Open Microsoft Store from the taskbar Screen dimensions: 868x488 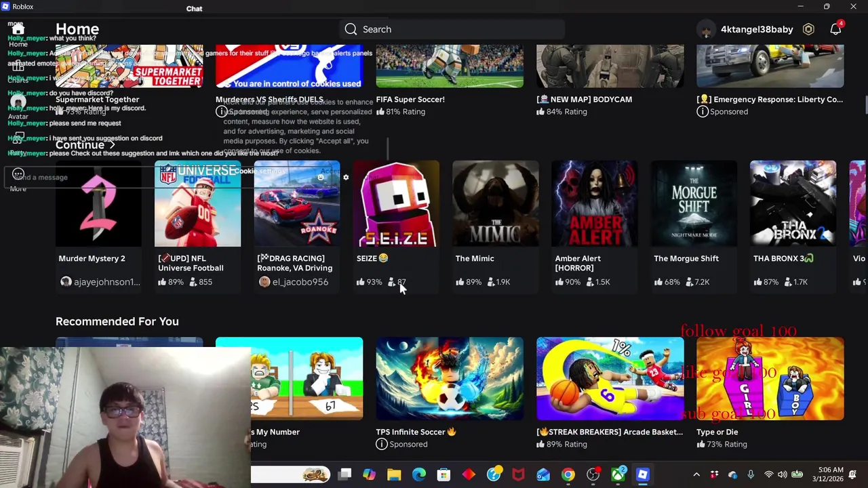coord(443,474)
